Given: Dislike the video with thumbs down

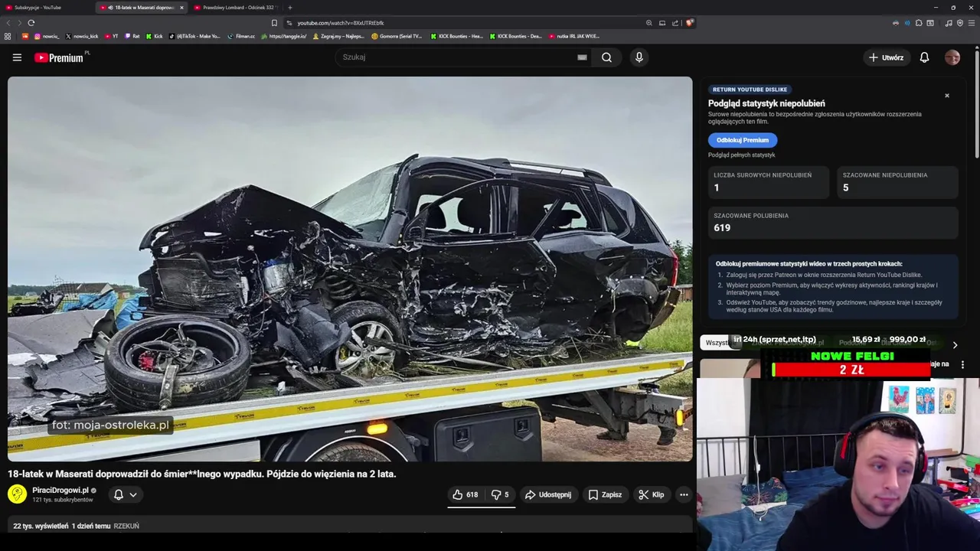Looking at the screenshot, I should coord(500,495).
